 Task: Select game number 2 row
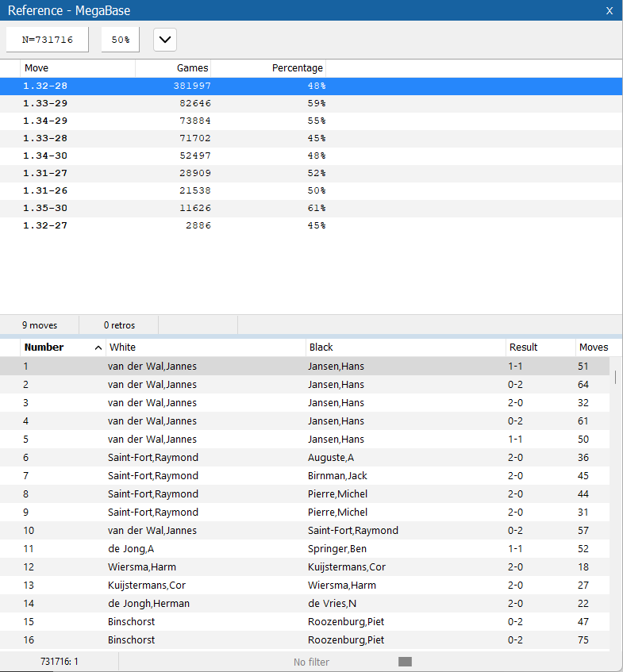pyautogui.click(x=305, y=385)
